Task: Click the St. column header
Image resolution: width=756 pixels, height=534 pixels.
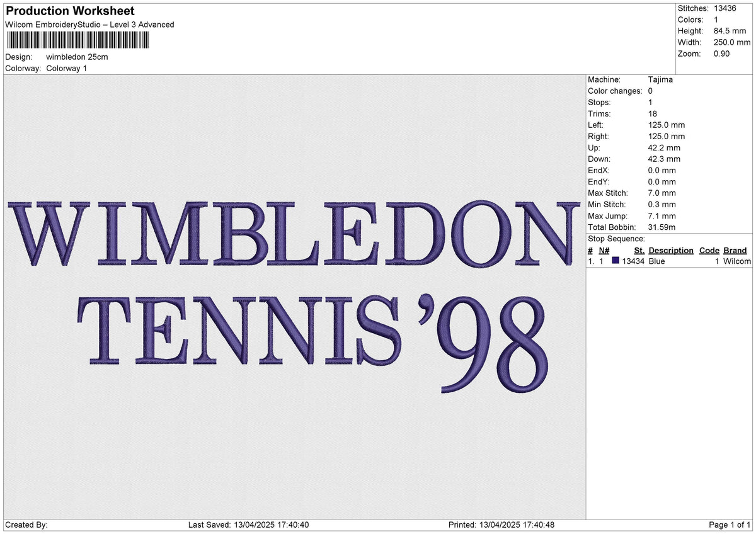Action: click(x=639, y=250)
